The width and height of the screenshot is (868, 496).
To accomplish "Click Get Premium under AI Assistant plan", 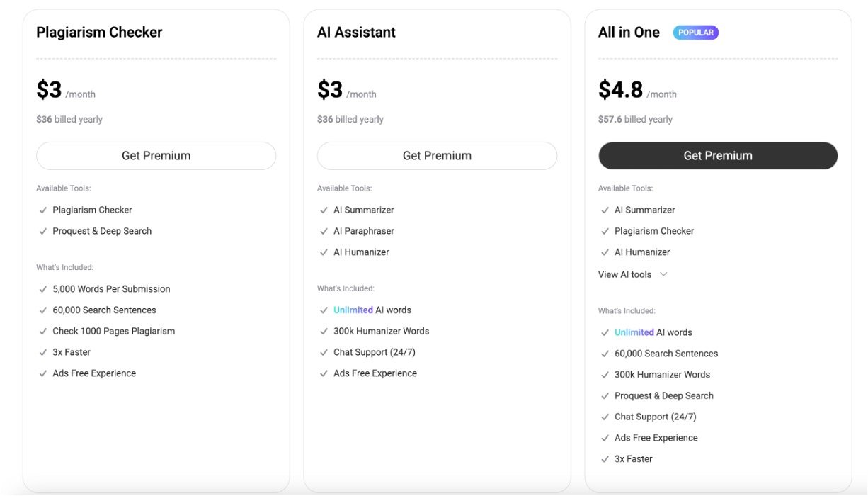I will (437, 156).
